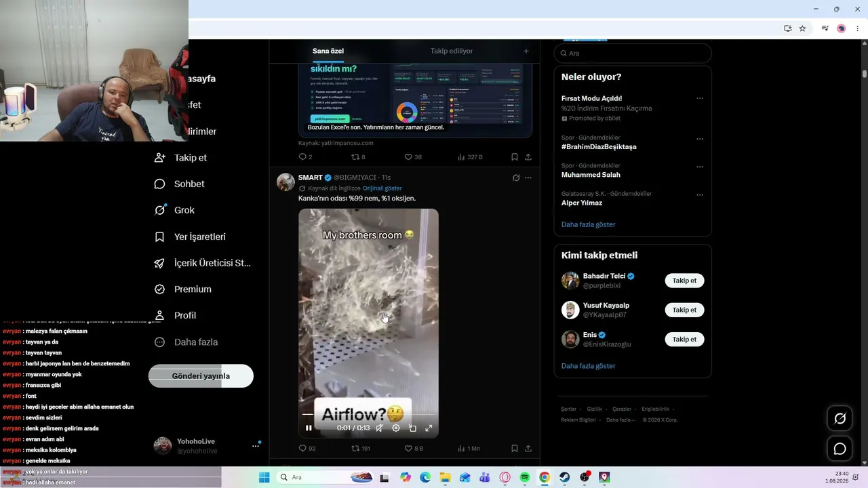
Task: Open YohohoLive account options menu
Action: coord(256,445)
